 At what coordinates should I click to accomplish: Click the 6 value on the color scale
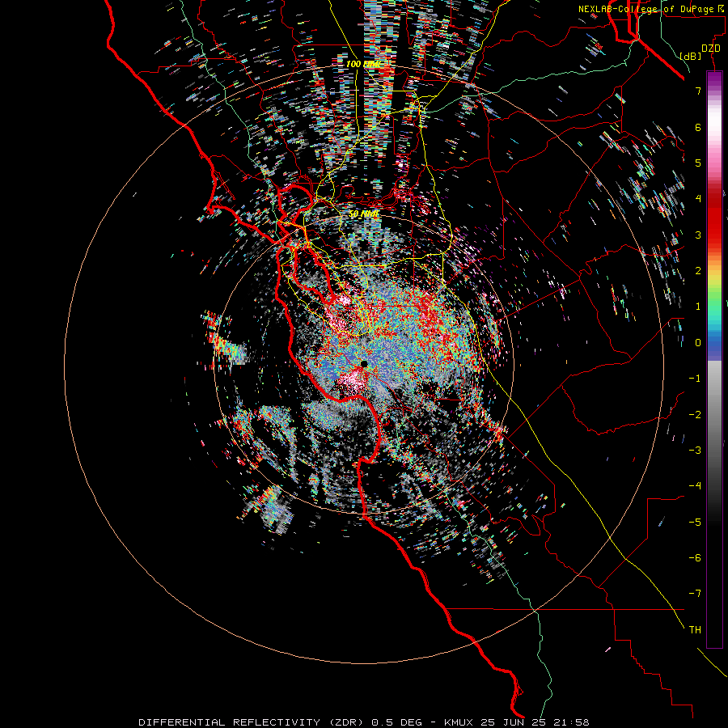tap(698, 127)
